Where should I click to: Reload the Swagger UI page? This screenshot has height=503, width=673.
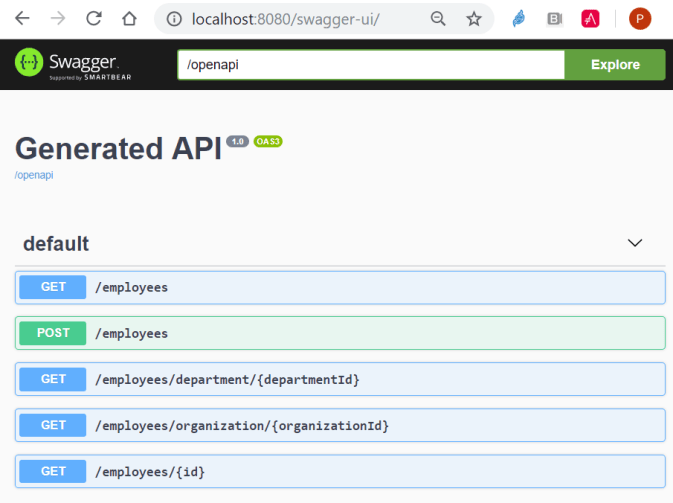point(94,19)
